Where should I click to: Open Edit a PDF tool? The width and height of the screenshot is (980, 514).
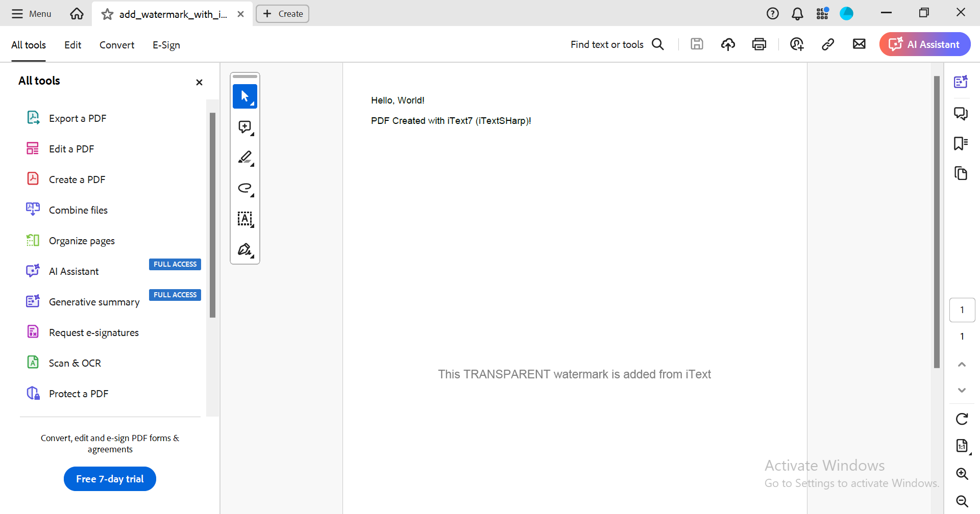pos(60,148)
